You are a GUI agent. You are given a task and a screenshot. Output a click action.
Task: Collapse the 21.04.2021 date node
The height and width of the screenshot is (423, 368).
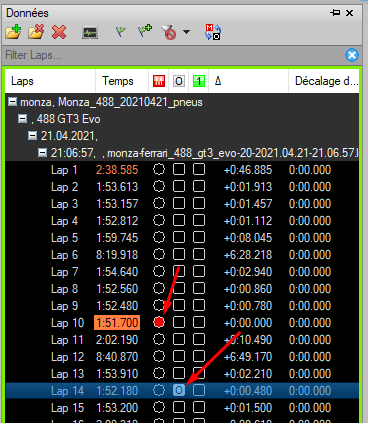32,136
